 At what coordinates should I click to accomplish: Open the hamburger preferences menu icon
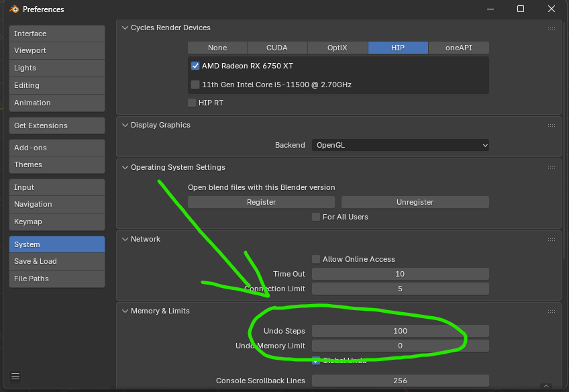pyautogui.click(x=15, y=377)
